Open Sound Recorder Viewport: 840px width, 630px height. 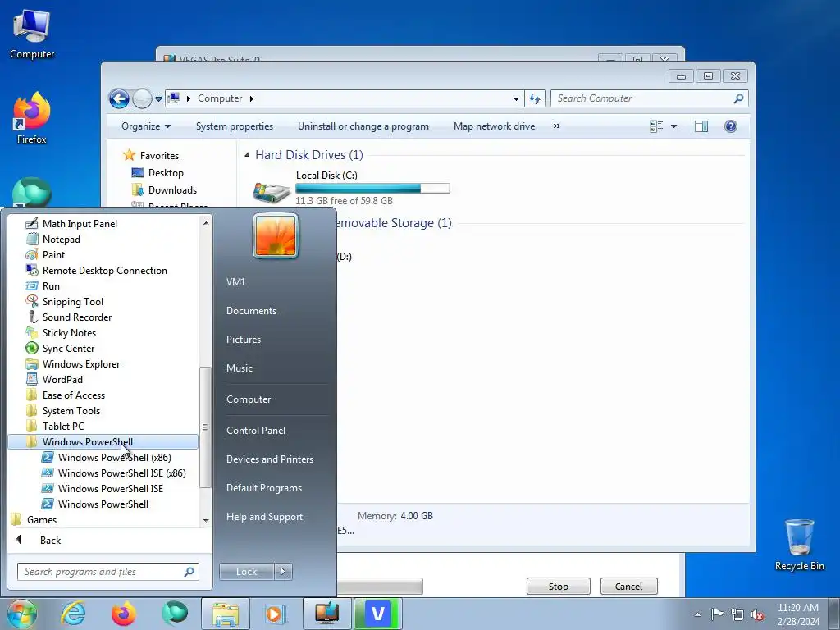pos(76,317)
